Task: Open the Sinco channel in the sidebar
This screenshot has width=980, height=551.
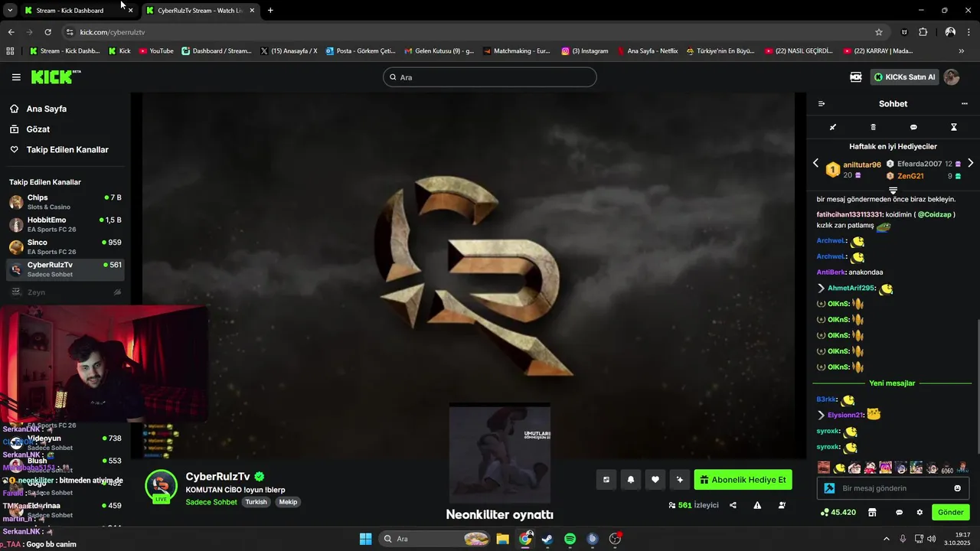Action: point(65,246)
